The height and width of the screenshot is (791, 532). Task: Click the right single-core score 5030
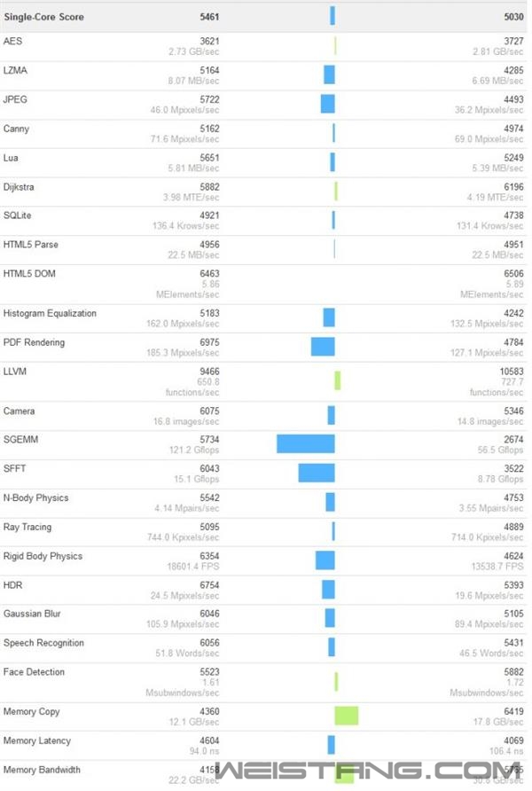coord(512,17)
